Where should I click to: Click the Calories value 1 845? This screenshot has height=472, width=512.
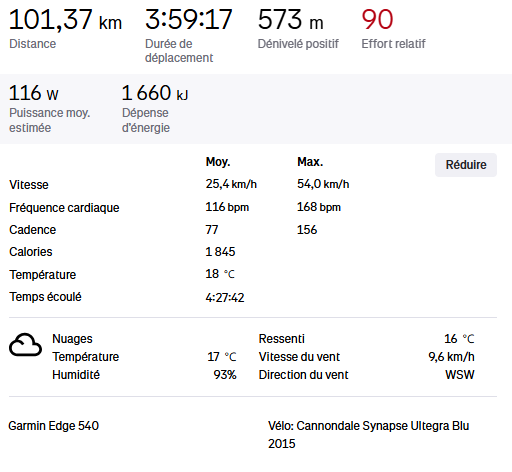[220, 252]
